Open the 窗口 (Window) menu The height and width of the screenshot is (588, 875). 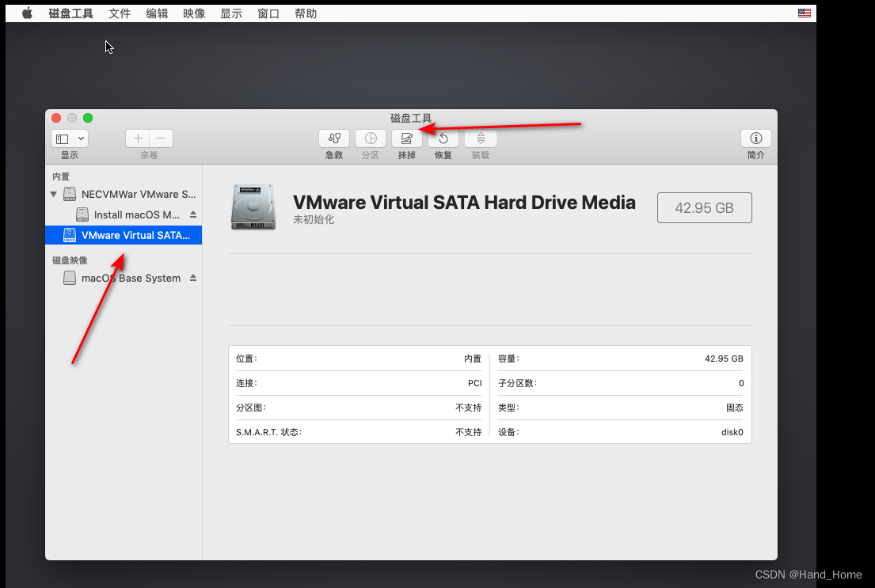[x=268, y=13]
